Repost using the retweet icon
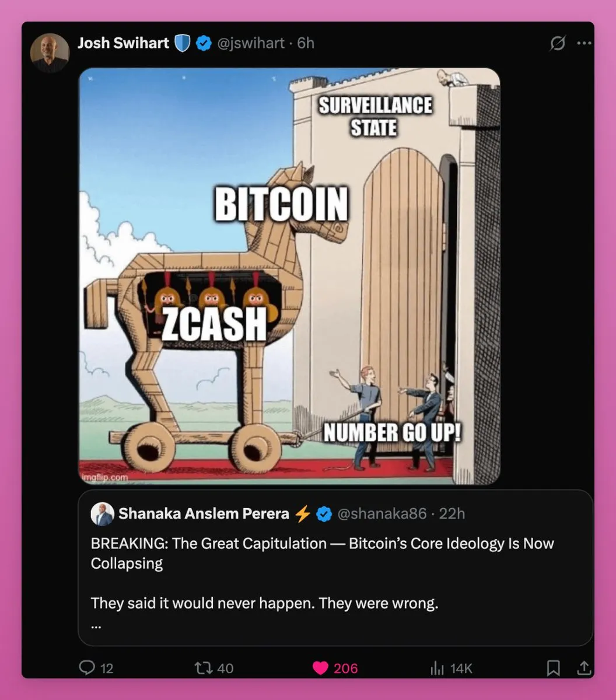 (207, 668)
